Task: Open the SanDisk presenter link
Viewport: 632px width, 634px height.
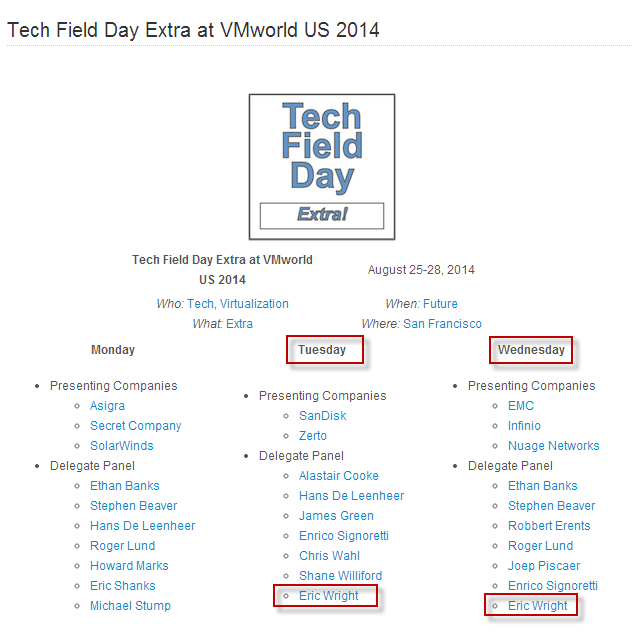Action: pyautogui.click(x=322, y=416)
